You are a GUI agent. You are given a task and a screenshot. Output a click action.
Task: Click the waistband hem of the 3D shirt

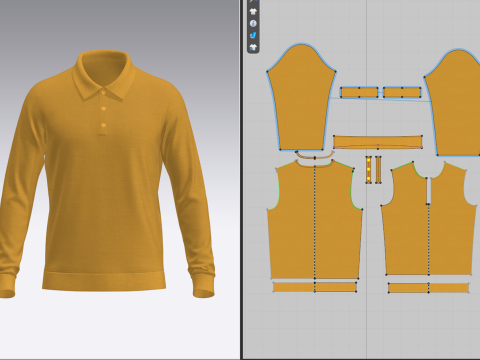[x=104, y=281]
